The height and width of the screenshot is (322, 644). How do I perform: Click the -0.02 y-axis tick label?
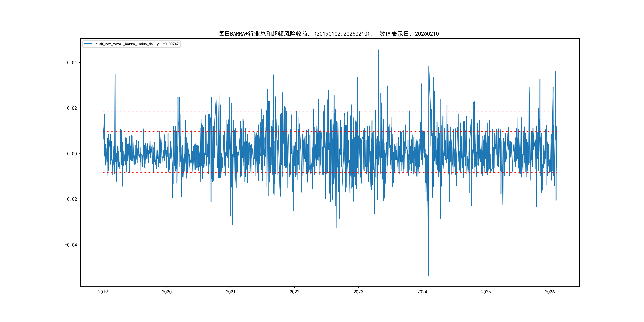71,199
